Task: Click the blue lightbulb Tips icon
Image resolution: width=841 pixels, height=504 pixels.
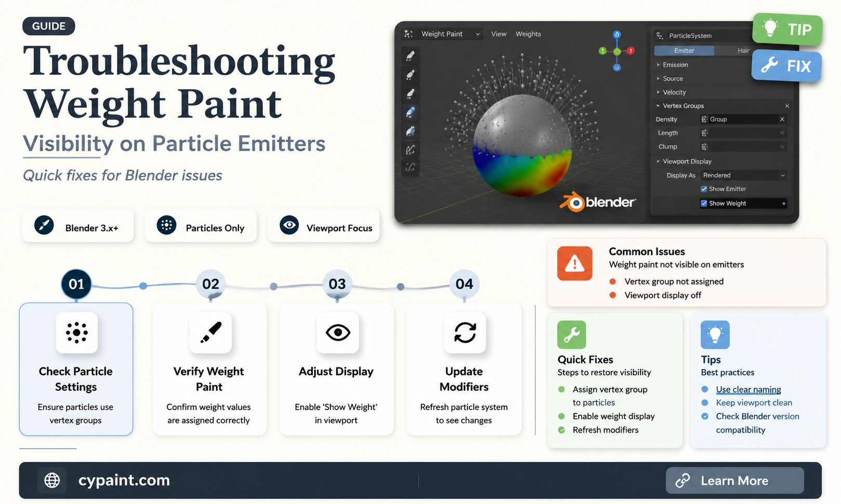Action: pos(715,335)
